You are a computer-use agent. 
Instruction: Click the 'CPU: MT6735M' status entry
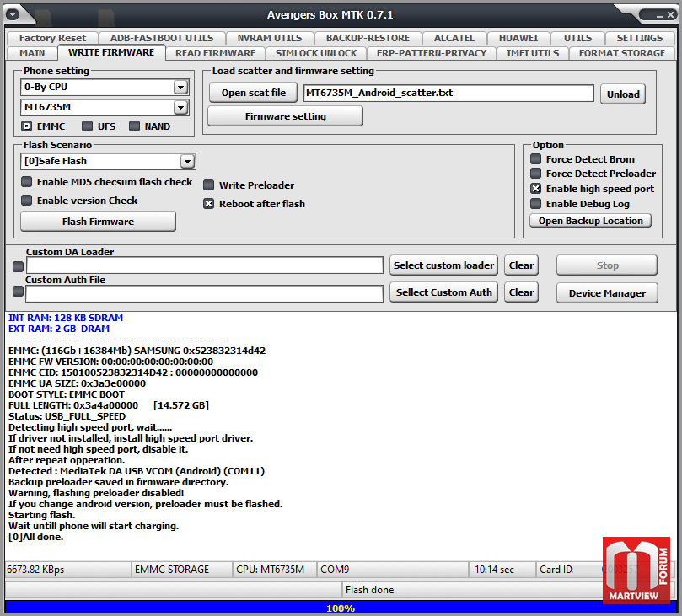pos(270,570)
